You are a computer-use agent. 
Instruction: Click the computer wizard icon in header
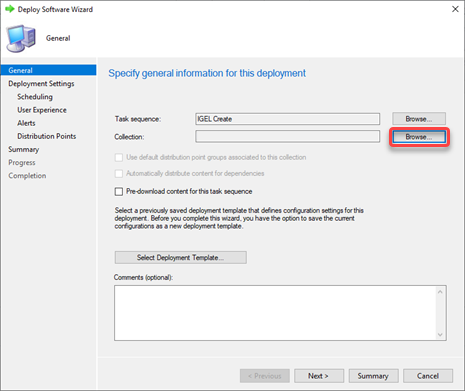(21, 38)
